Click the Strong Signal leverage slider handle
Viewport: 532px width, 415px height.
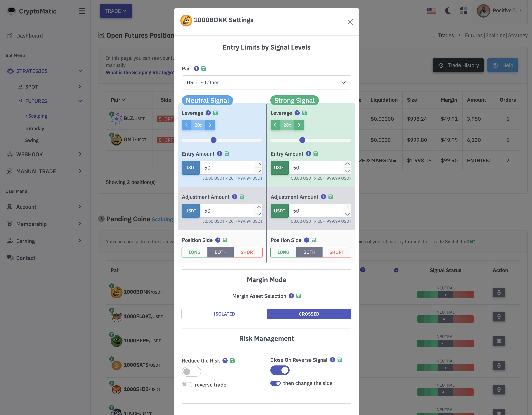(302, 140)
